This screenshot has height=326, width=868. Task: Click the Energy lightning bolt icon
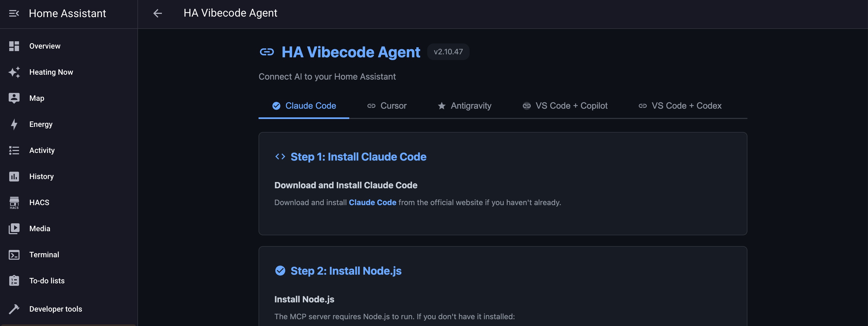click(14, 124)
